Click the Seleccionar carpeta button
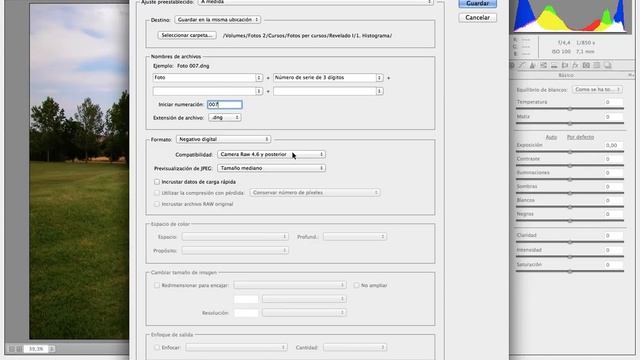The image size is (640, 360). (187, 35)
